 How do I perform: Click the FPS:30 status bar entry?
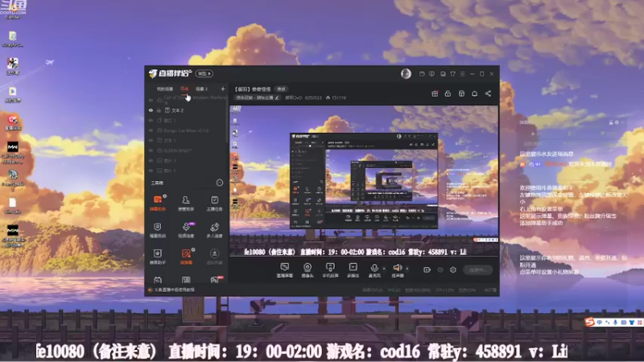point(394,290)
